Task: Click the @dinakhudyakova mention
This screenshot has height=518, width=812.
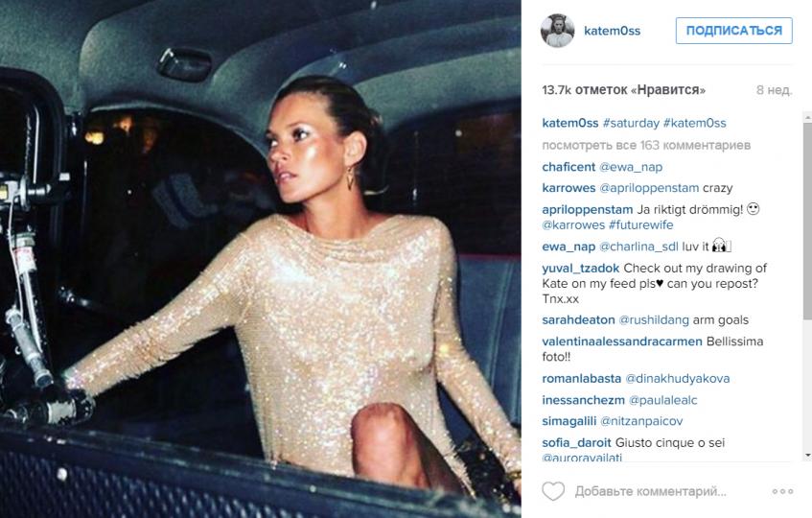Action: point(678,379)
